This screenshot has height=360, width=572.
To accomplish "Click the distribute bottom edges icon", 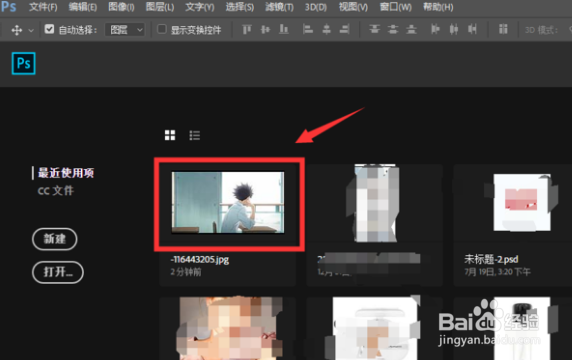I will [x=411, y=29].
